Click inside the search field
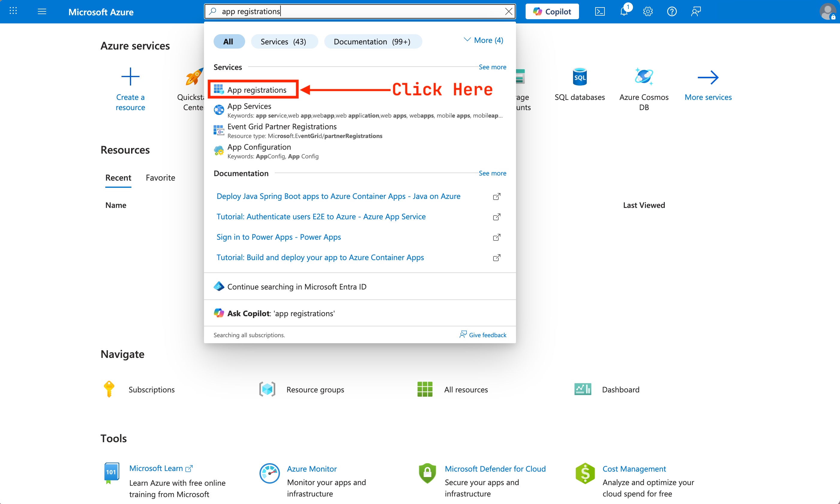The width and height of the screenshot is (840, 504). (360, 11)
